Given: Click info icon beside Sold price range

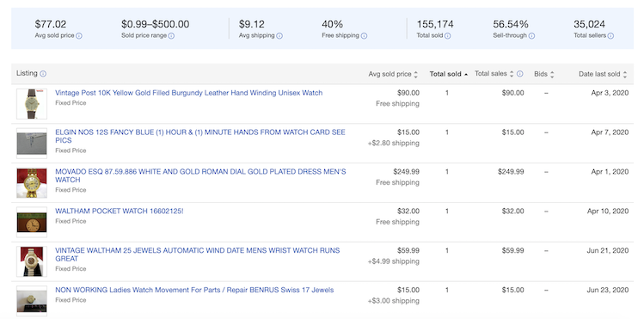Looking at the screenshot, I should click(171, 36).
